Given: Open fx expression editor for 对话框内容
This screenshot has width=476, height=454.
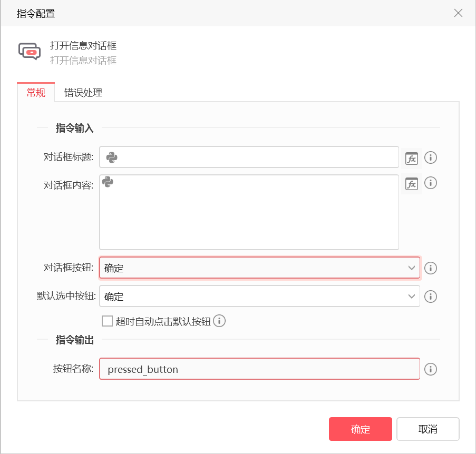Looking at the screenshot, I should point(412,184).
